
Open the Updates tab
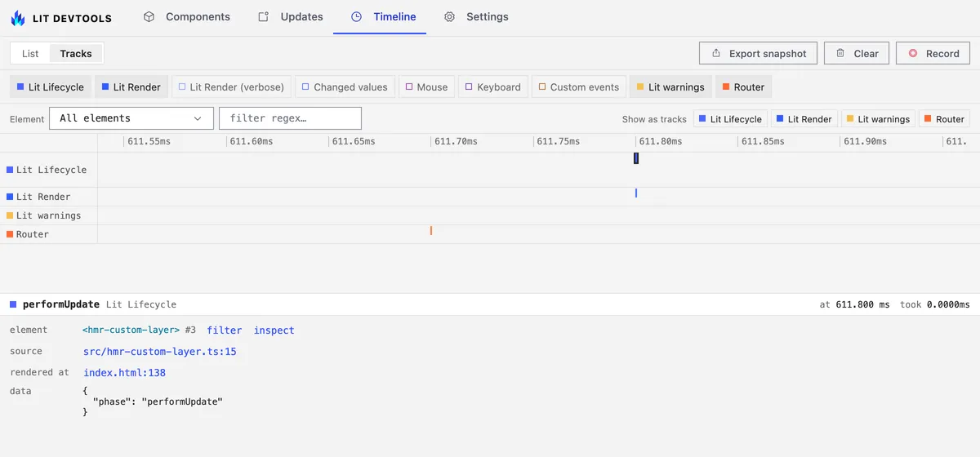point(291,16)
